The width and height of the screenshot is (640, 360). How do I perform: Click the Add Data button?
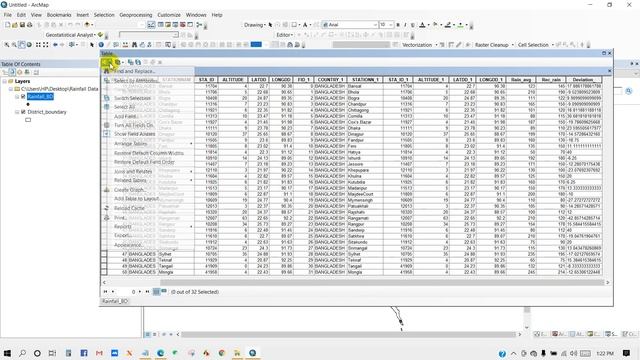(87, 25)
